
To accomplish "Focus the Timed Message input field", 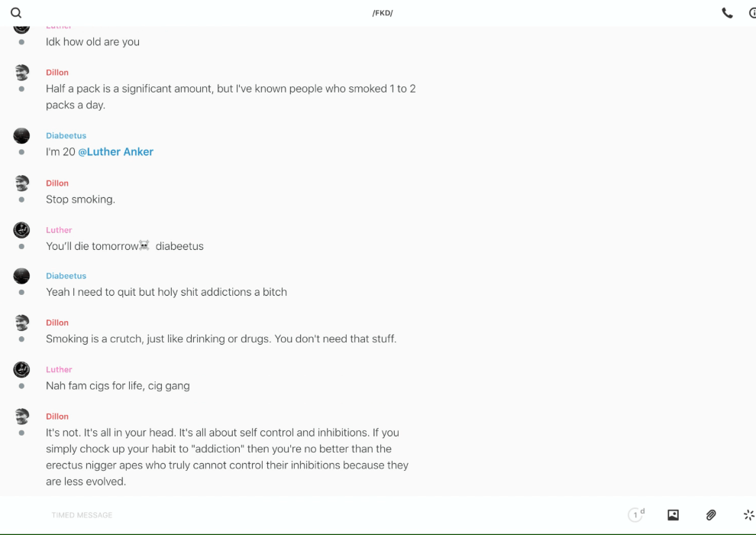I will tap(305, 515).
